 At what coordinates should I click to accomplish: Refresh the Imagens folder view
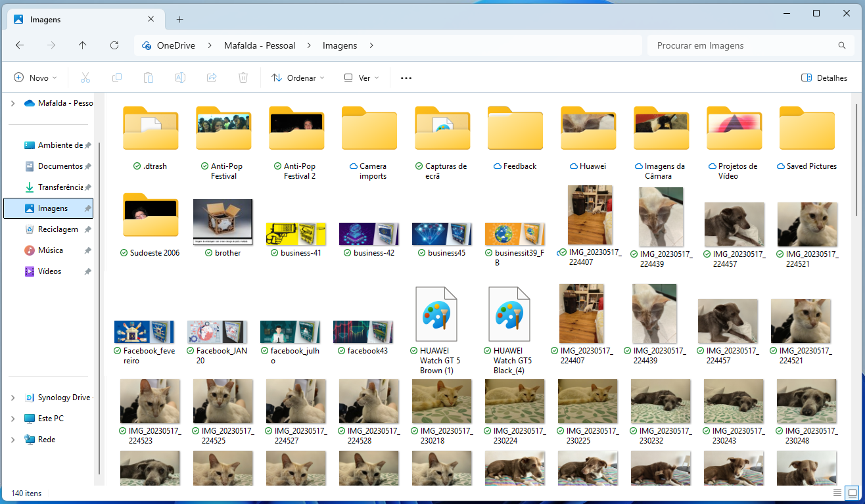[114, 45]
